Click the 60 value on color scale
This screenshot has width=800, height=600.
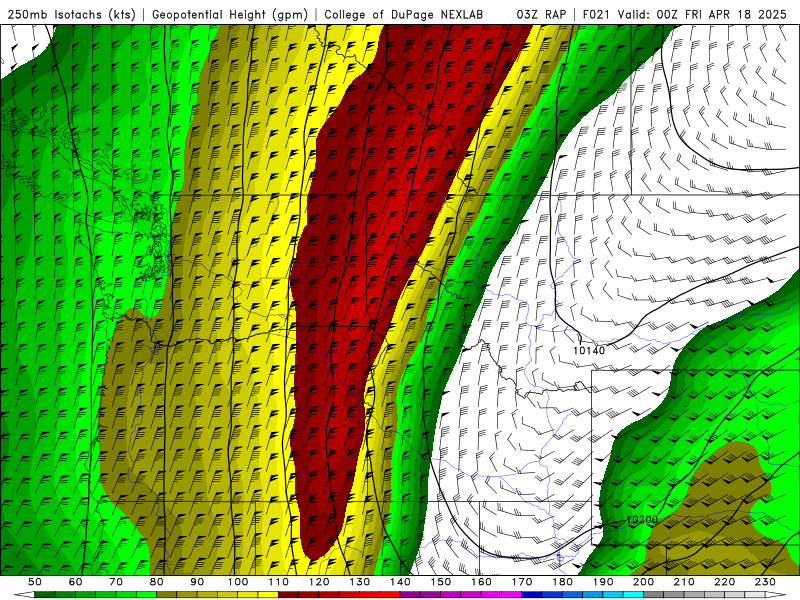[x=75, y=582]
